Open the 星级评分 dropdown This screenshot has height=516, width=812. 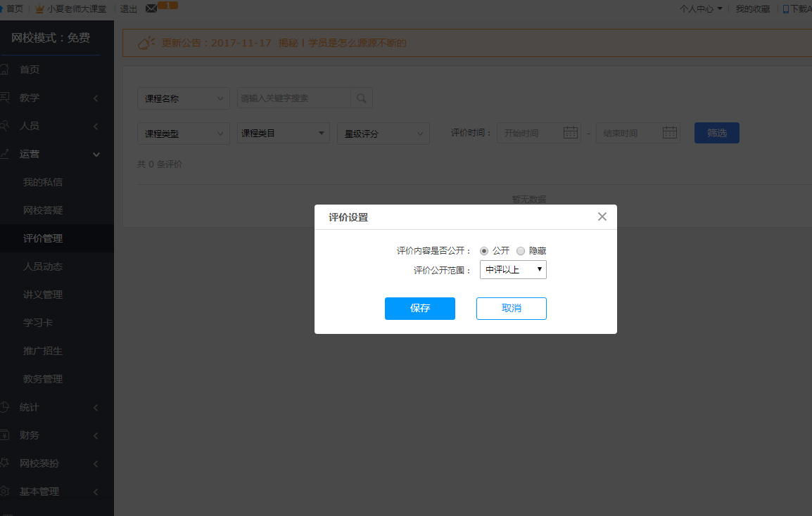tap(383, 134)
